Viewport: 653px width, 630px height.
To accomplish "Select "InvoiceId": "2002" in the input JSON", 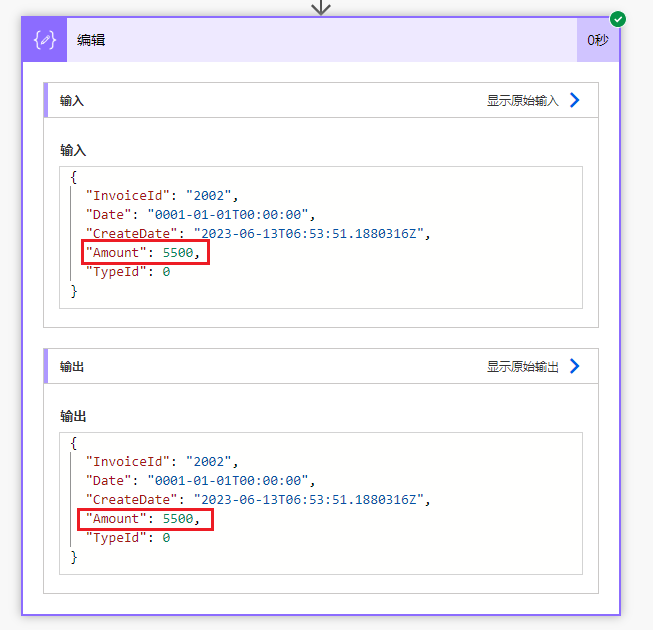I will coord(162,195).
